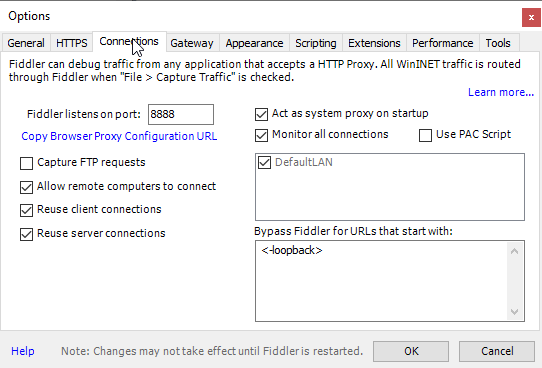The image size is (542, 368).
Task: Open the Performance tab
Action: pos(442,43)
